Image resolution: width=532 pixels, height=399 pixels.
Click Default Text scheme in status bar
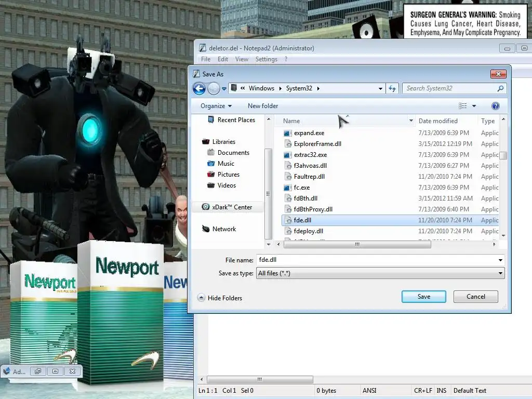(x=470, y=391)
